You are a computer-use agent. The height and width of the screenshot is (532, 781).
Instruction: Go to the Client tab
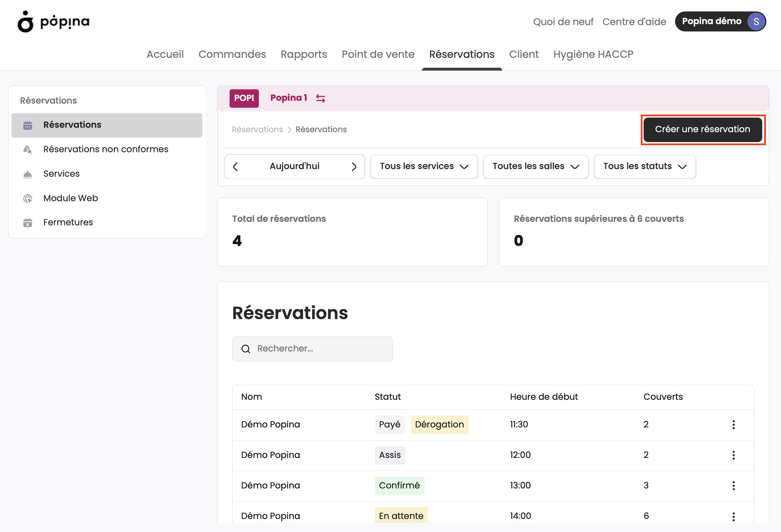click(x=523, y=54)
